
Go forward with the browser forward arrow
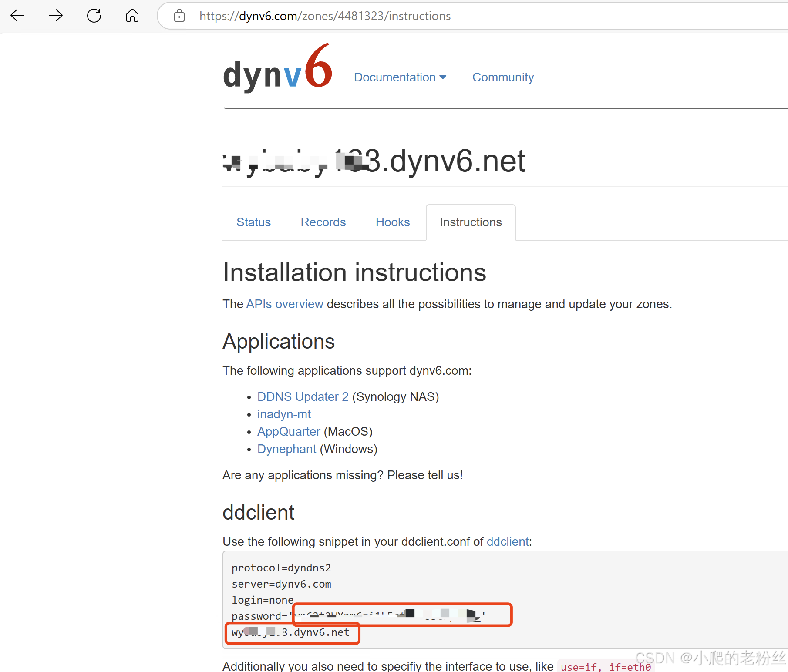pyautogui.click(x=56, y=16)
